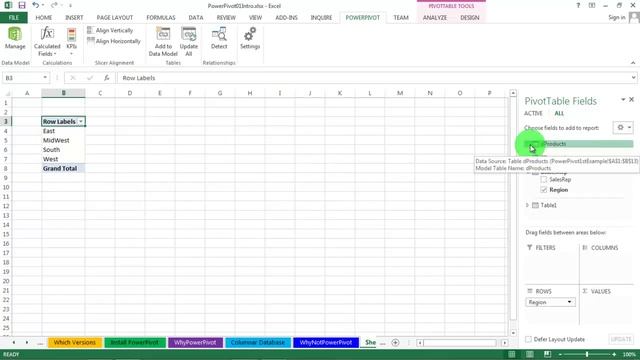Collapse the ribbon with the arrow

click(x=633, y=62)
